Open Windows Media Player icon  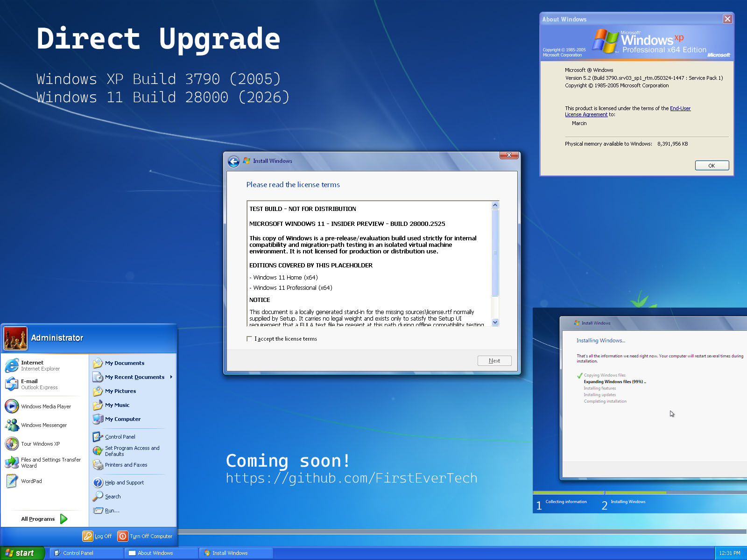(x=12, y=406)
